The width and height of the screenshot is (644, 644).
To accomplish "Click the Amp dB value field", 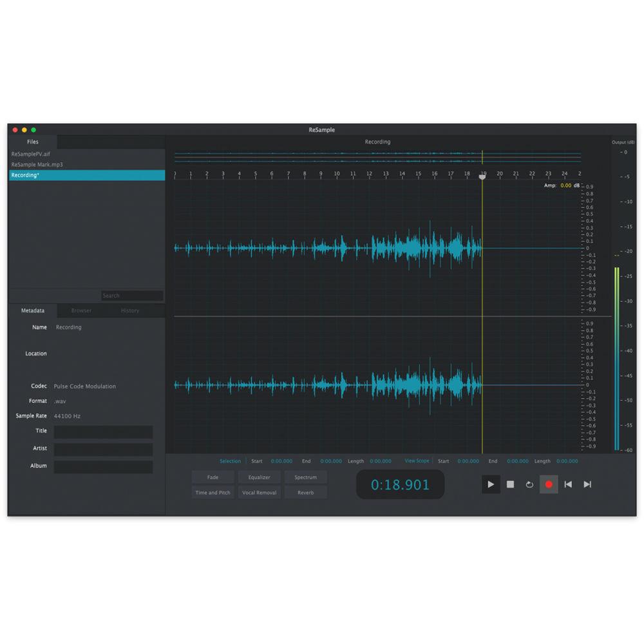I will [566, 185].
